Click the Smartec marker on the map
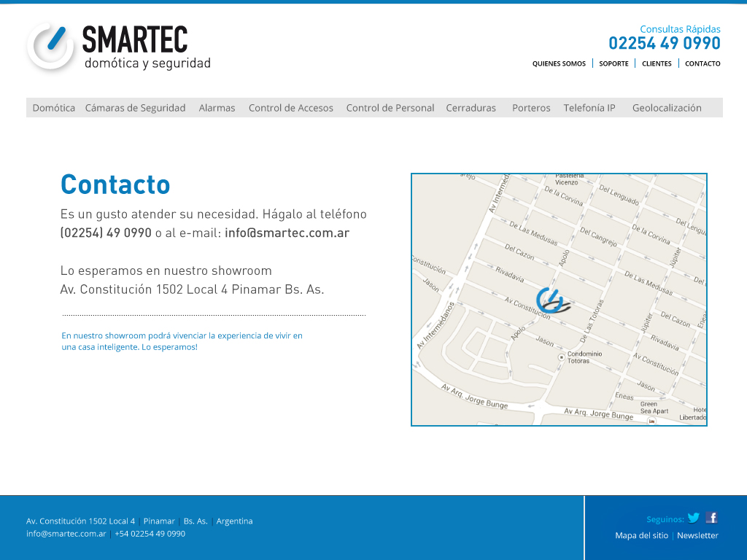Screen dimensions: 747x560 [551, 300]
